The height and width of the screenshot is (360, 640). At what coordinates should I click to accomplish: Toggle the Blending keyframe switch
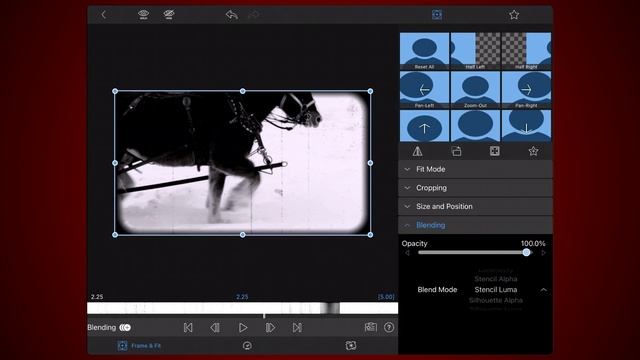click(125, 327)
